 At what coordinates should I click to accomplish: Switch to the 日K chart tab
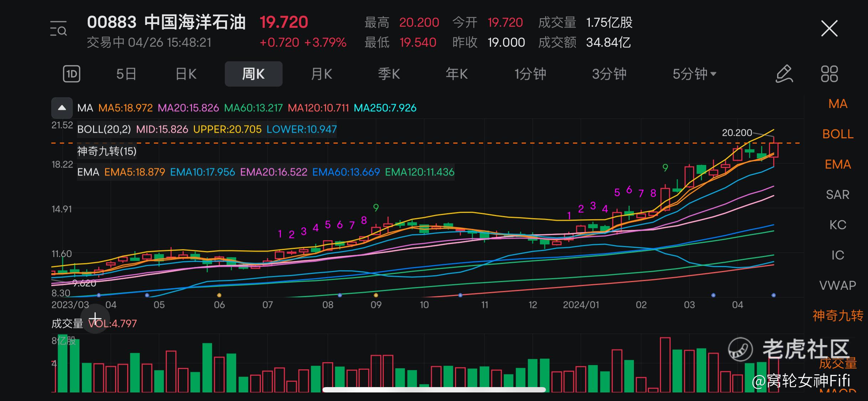point(186,74)
